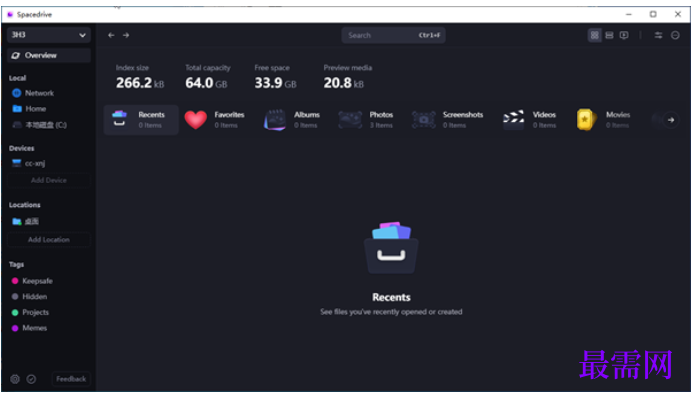Click the Add Location button
Screen dimensions: 691x396
click(48, 240)
